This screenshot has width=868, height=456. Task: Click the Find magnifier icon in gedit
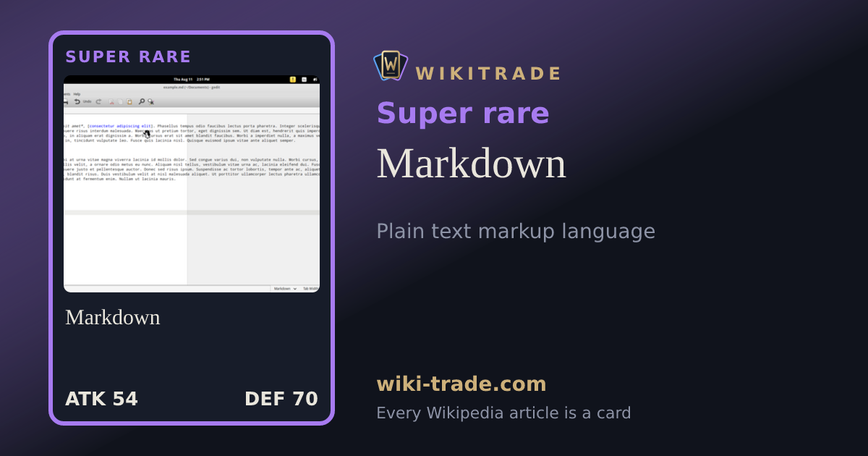tap(142, 101)
